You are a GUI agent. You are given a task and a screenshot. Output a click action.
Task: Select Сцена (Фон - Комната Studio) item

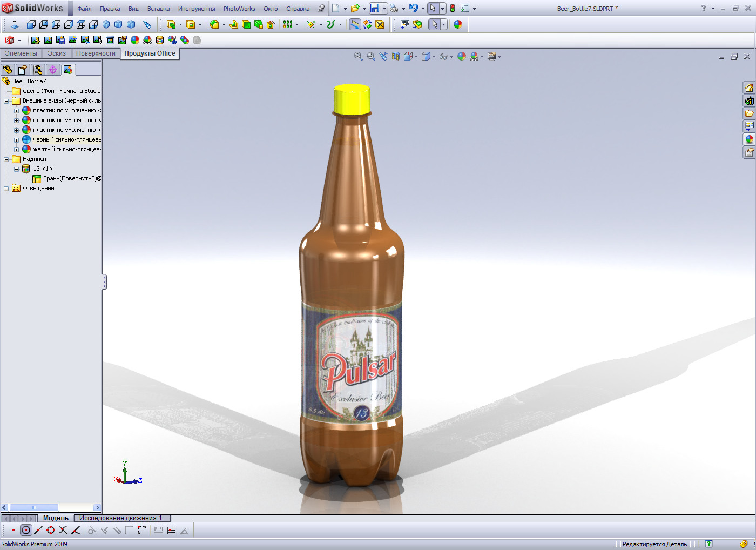56,91
